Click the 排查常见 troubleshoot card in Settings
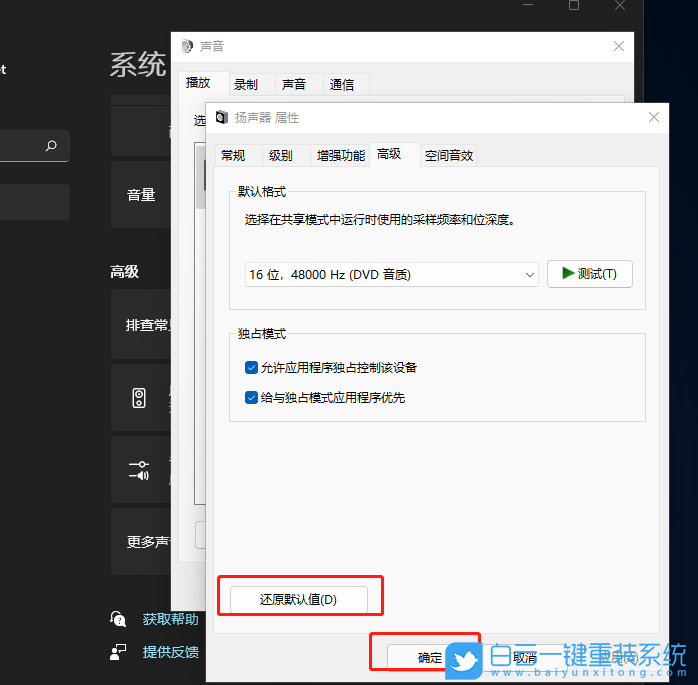 tap(141, 324)
